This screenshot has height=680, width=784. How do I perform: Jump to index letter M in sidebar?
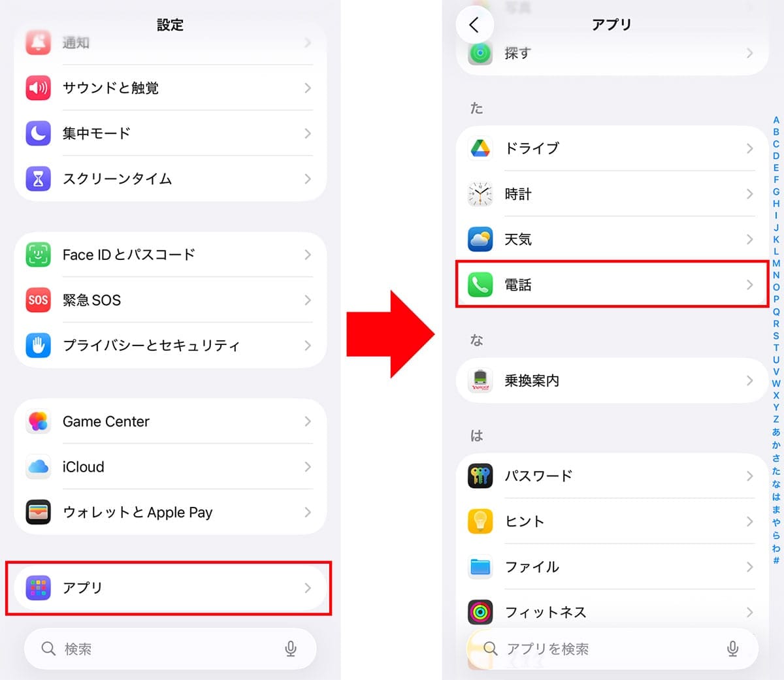click(776, 263)
